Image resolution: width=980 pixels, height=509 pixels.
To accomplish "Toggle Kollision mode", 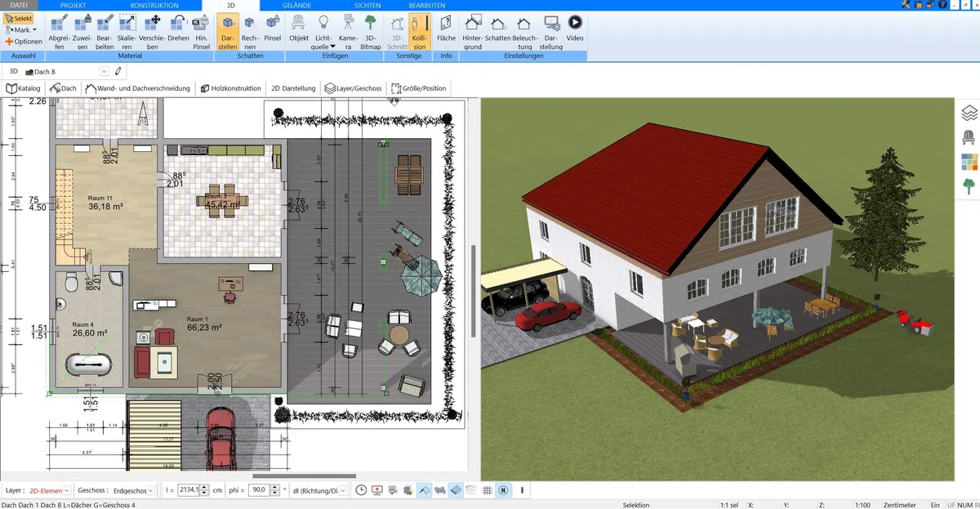I will point(420,31).
